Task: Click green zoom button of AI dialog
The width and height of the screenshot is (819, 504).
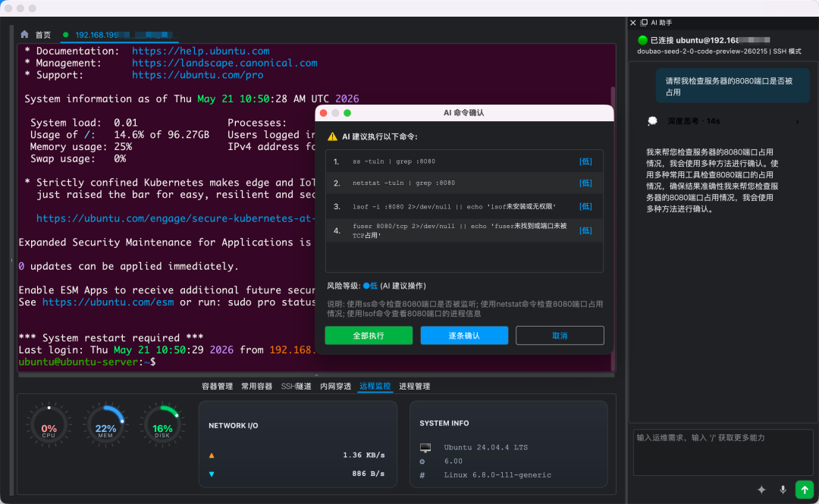Action: point(347,113)
